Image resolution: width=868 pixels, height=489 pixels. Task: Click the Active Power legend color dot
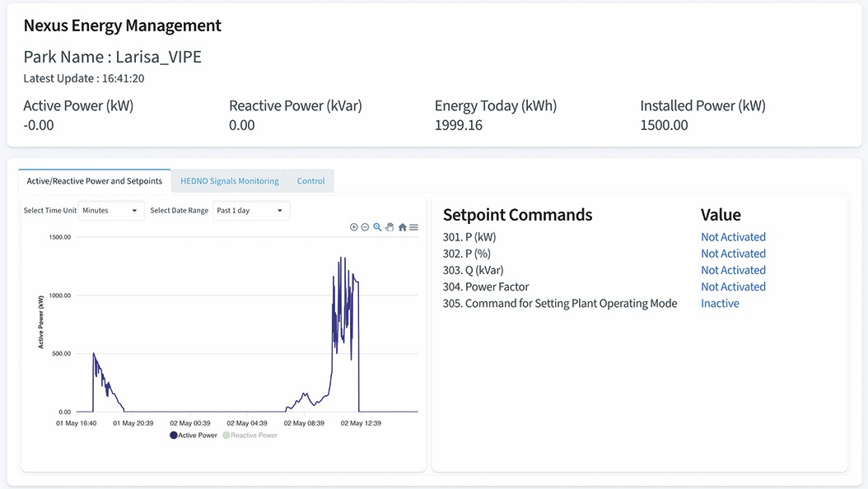point(173,435)
